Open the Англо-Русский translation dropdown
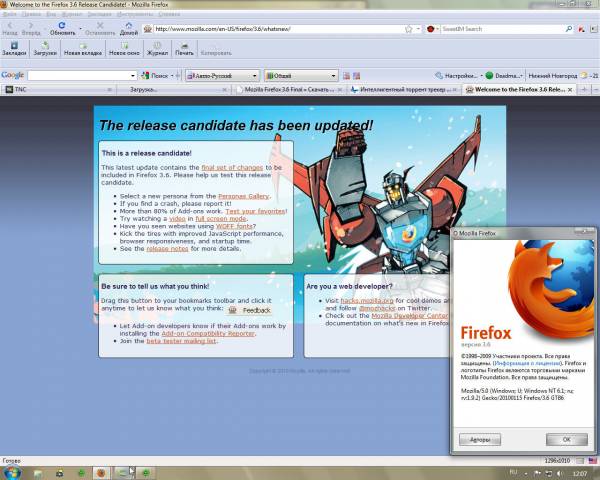 click(x=222, y=76)
